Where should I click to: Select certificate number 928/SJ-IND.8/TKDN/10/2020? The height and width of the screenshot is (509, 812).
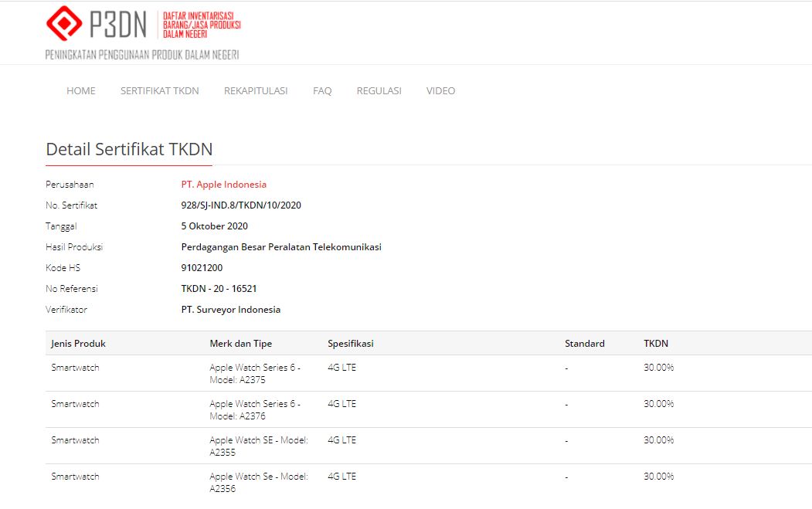[241, 205]
